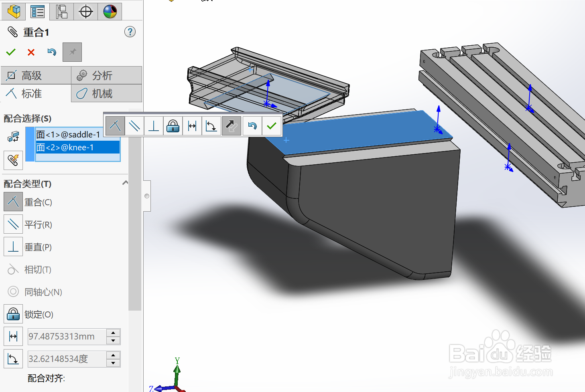Toggle the pushpin to keep the panel visible
This screenshot has height=392, width=585.
pyautogui.click(x=72, y=52)
